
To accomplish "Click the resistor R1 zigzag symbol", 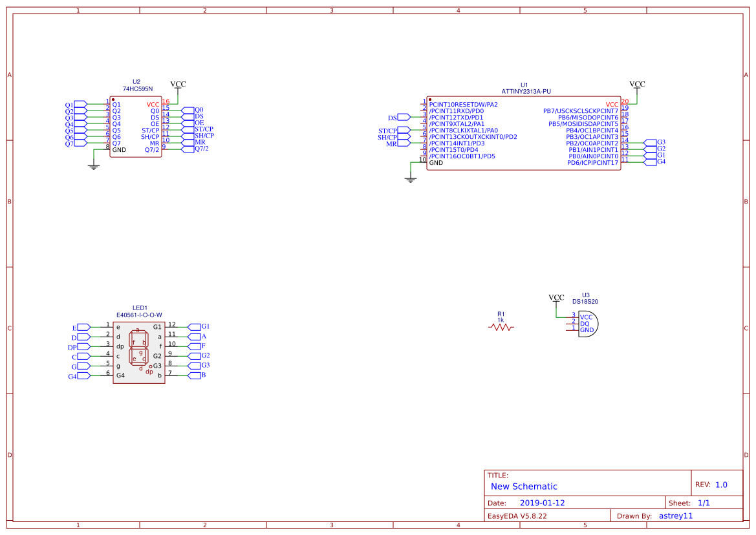I will coord(501,326).
